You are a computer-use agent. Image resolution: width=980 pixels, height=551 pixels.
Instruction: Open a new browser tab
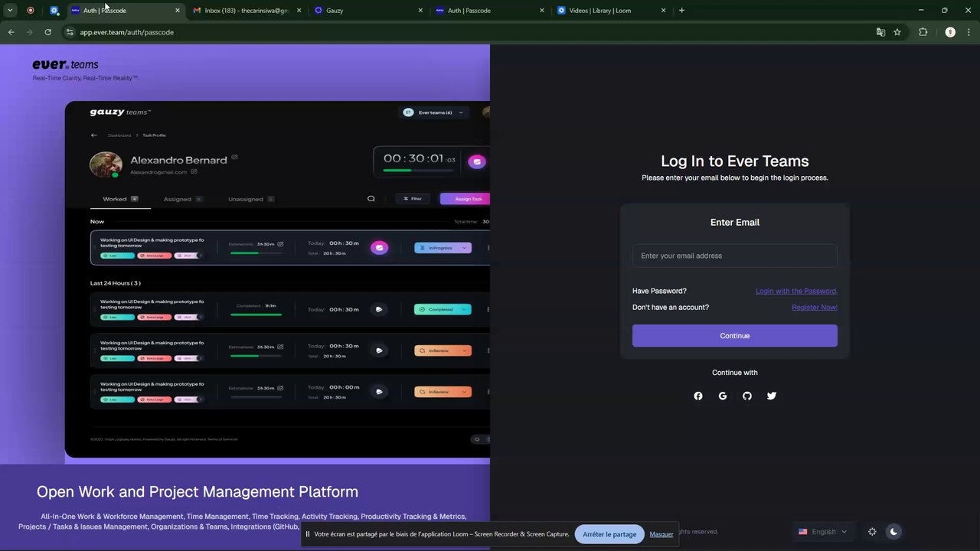(681, 10)
